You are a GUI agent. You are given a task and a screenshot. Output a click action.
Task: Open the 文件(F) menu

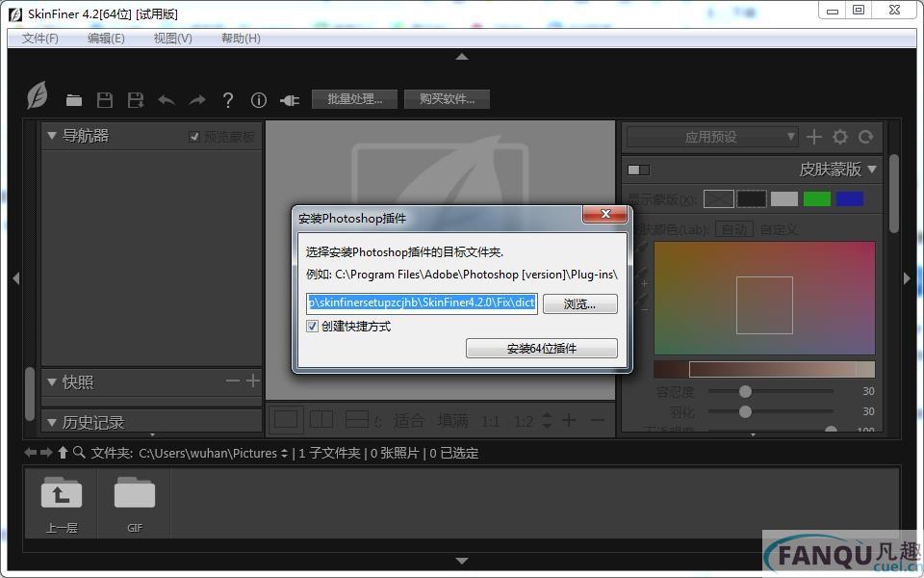(40, 39)
